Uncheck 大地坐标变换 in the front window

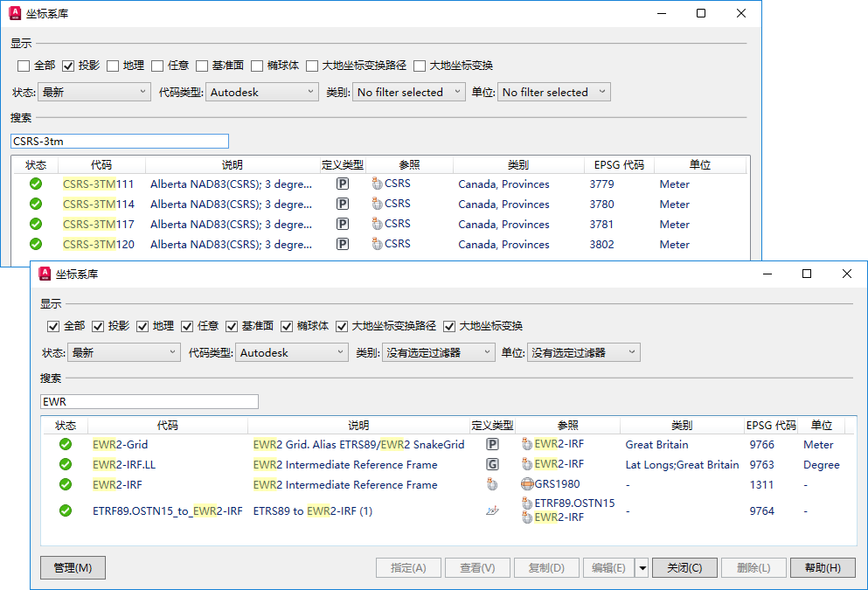pyautogui.click(x=449, y=327)
